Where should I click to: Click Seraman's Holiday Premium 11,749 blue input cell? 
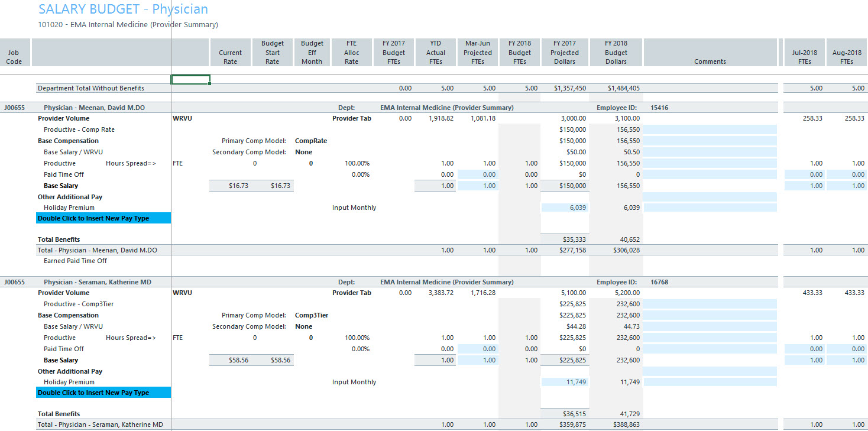(x=565, y=382)
